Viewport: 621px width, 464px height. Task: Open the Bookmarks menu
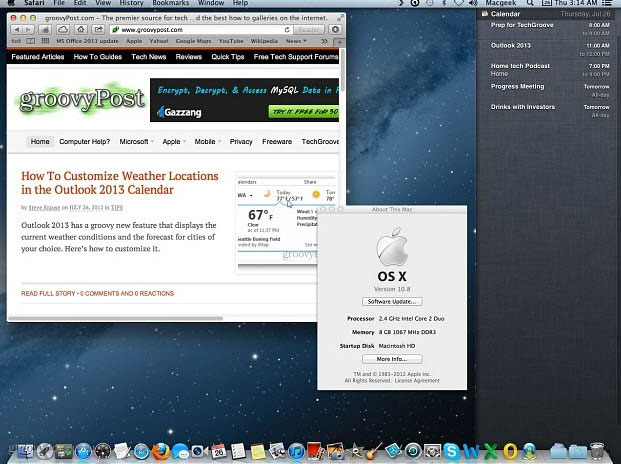(170, 3)
